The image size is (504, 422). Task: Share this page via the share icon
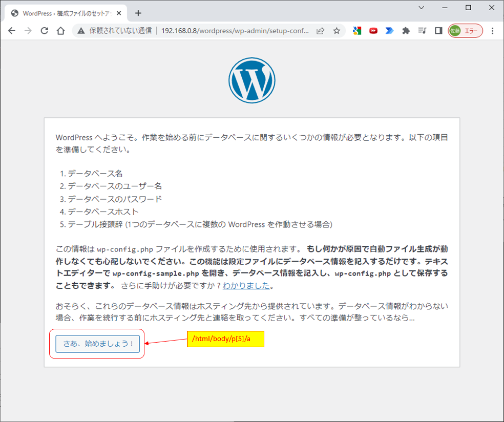tap(321, 31)
